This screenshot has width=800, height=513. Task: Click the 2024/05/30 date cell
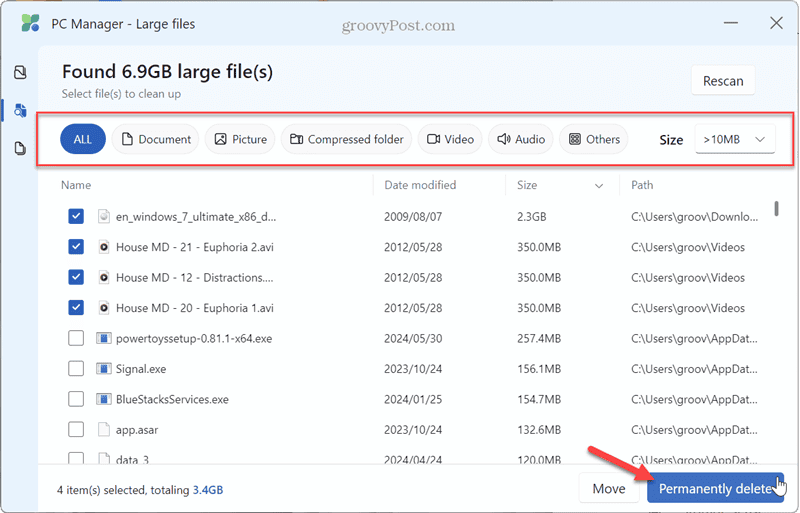[413, 338]
